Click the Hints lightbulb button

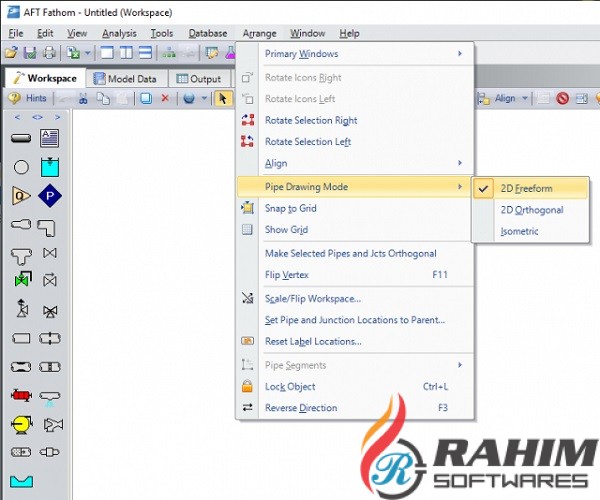point(28,98)
